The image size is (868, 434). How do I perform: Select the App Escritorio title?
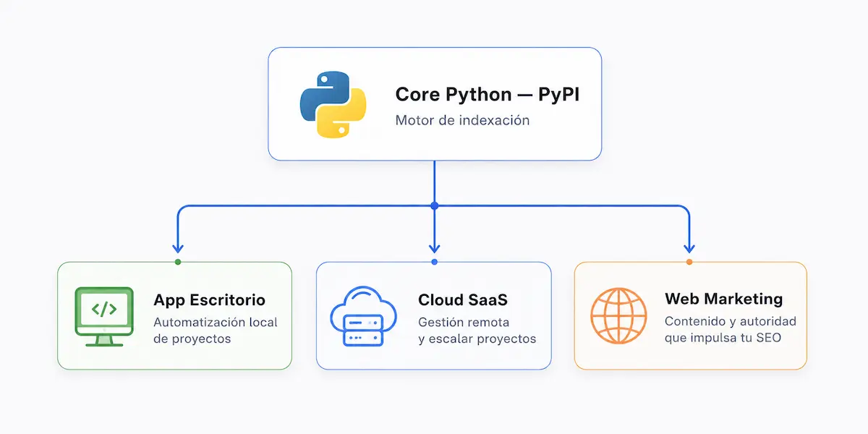point(209,299)
